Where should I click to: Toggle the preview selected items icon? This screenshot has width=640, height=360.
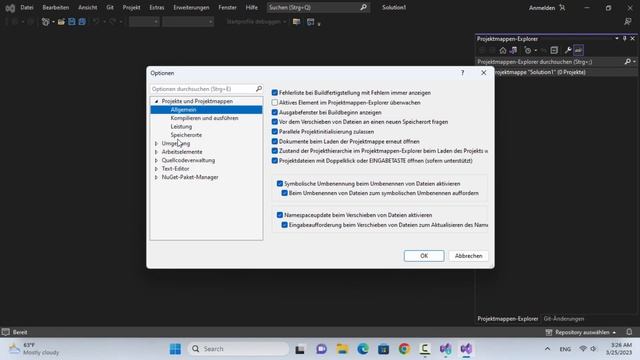[578, 50]
